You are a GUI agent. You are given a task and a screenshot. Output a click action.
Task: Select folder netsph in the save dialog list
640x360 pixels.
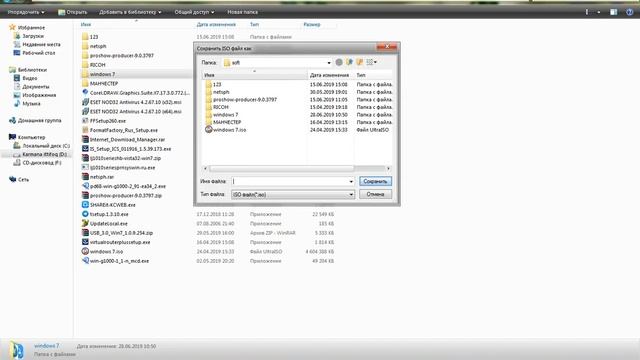[x=221, y=92]
